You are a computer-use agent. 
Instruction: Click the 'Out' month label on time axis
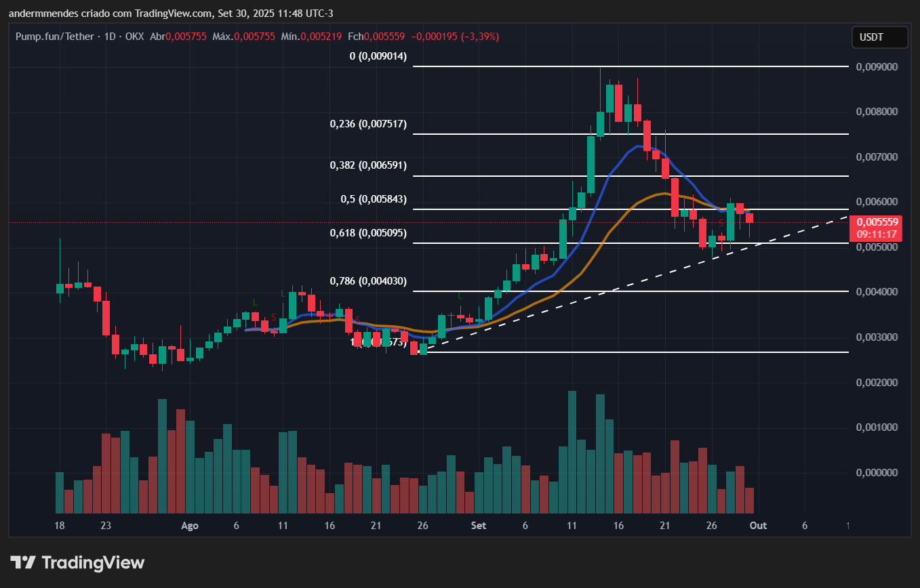tap(758, 526)
